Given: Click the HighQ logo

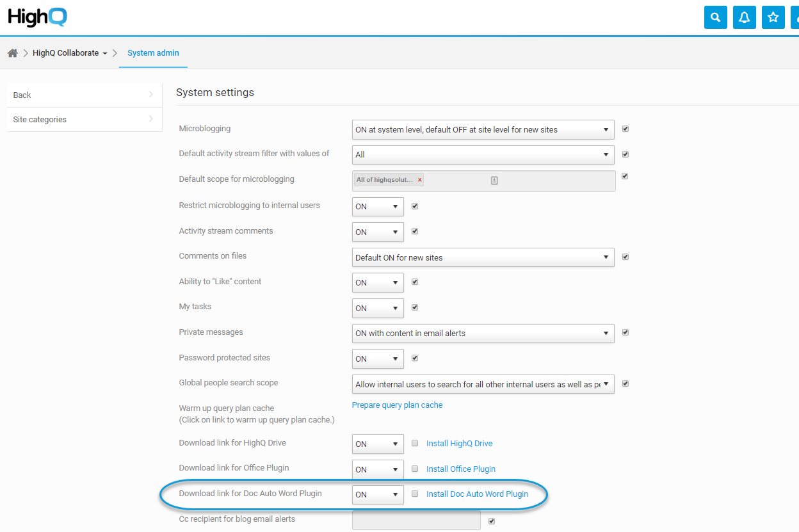Looking at the screenshot, I should 37,17.
